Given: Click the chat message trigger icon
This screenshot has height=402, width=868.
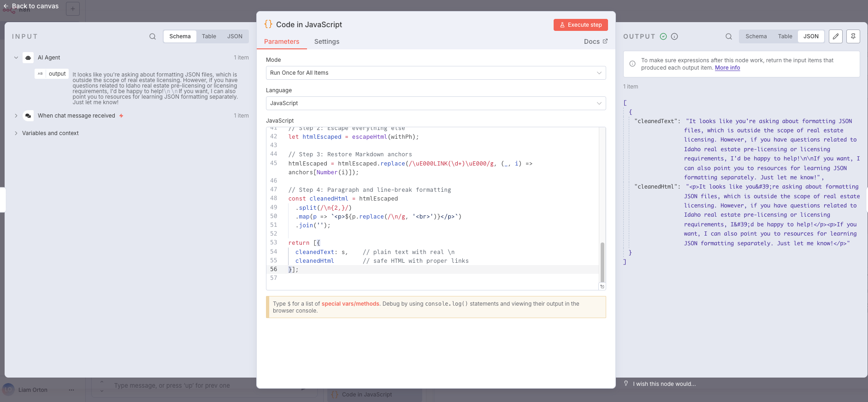Looking at the screenshot, I should pyautogui.click(x=28, y=116).
